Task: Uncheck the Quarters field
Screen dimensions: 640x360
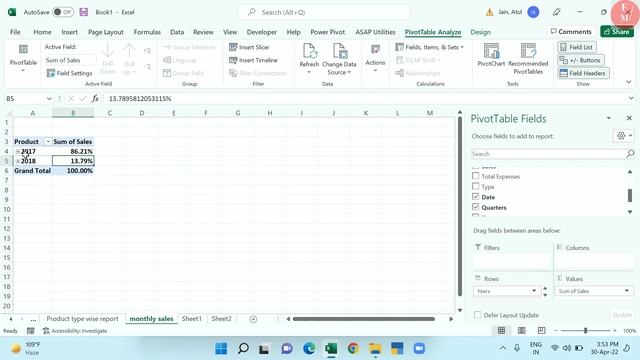Action: [x=476, y=207]
